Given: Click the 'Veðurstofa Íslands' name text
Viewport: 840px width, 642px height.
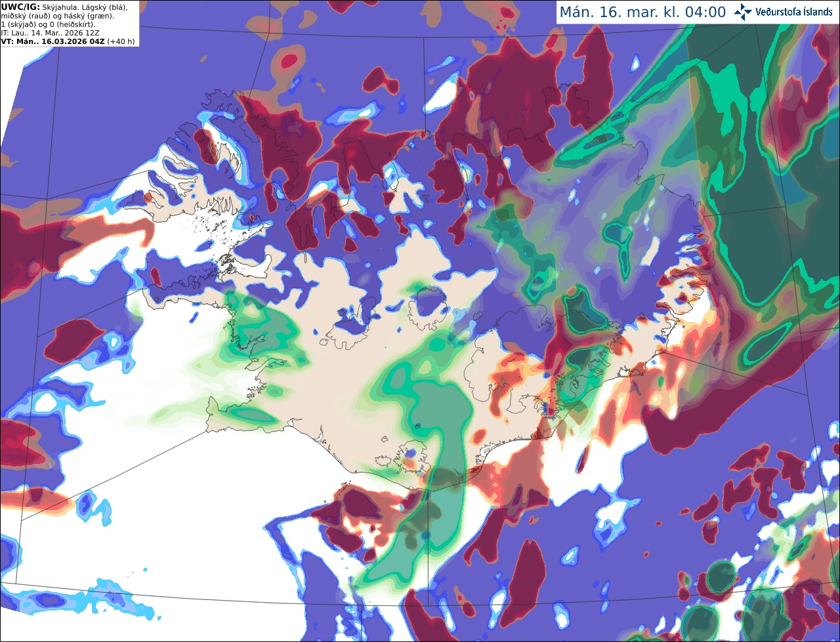Looking at the screenshot, I should (794, 12).
